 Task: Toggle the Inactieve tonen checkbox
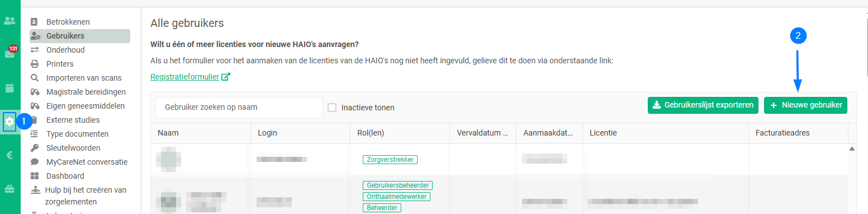(x=331, y=108)
